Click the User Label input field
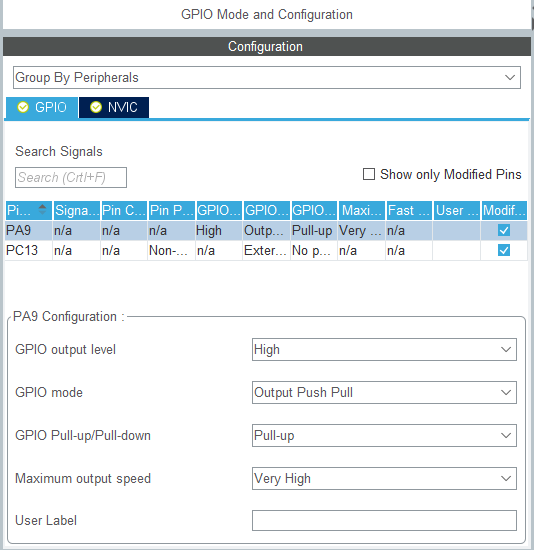 tap(384, 521)
